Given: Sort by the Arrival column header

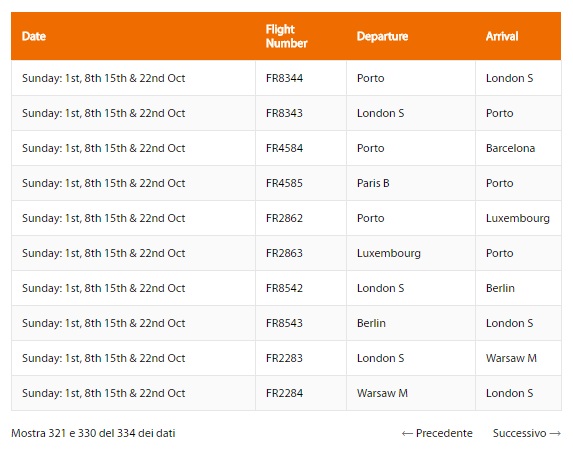Looking at the screenshot, I should (518, 36).
